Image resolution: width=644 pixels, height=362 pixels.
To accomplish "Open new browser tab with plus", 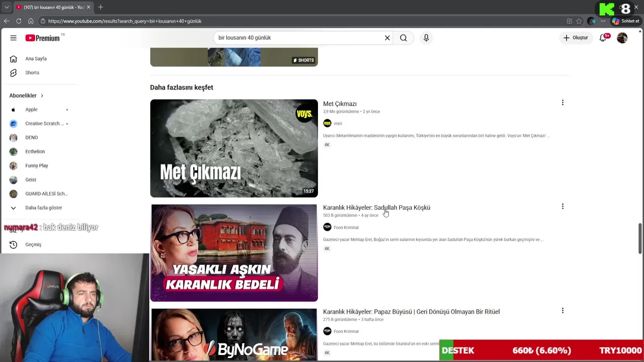I will (101, 7).
